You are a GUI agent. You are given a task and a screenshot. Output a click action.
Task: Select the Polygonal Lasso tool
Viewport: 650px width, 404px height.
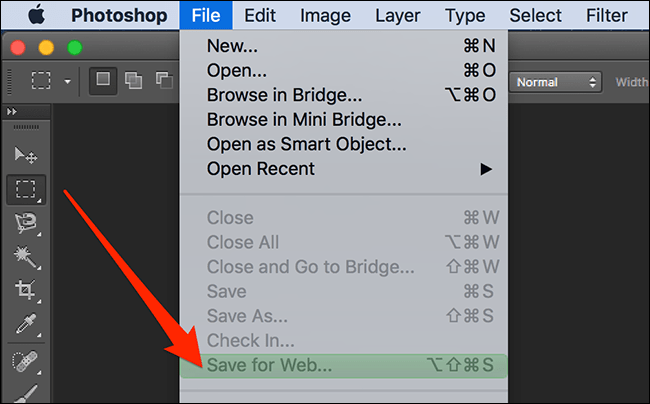tap(26, 224)
